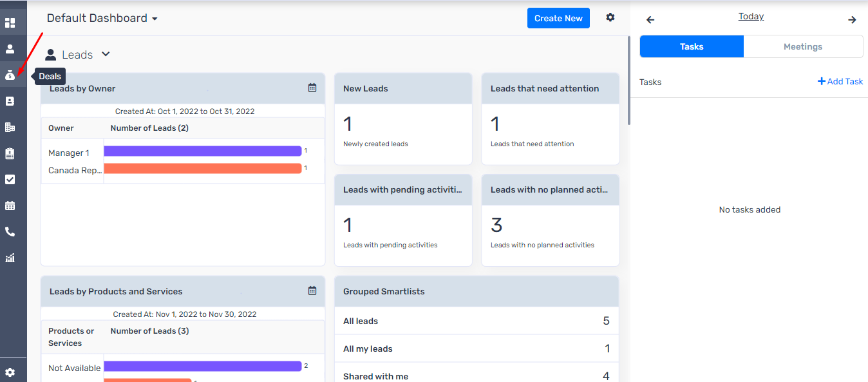Click the purple Manager 1 bar
This screenshot has width=868, height=382.
tap(203, 151)
